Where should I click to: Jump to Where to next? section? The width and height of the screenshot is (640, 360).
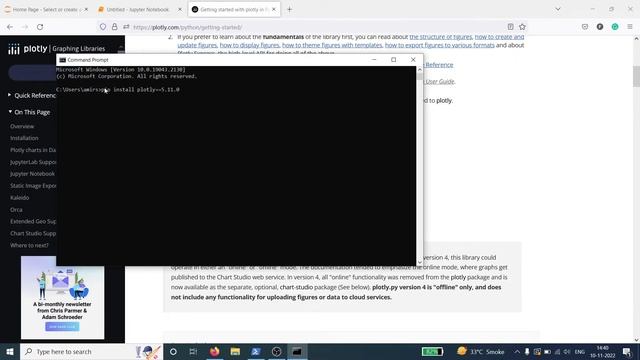tap(29, 245)
